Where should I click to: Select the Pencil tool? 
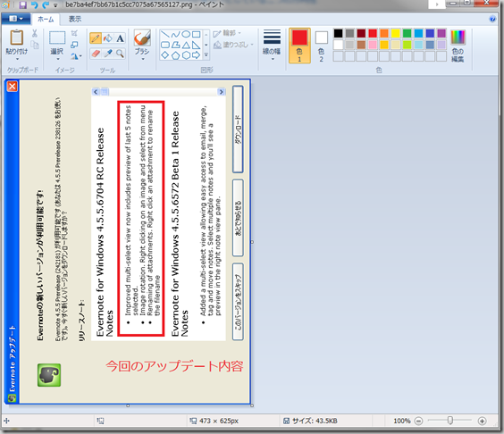coord(96,38)
